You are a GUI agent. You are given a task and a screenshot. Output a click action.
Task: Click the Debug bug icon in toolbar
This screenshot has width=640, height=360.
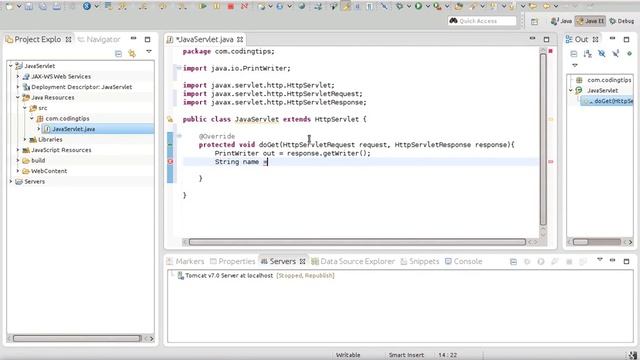(x=400, y=6)
